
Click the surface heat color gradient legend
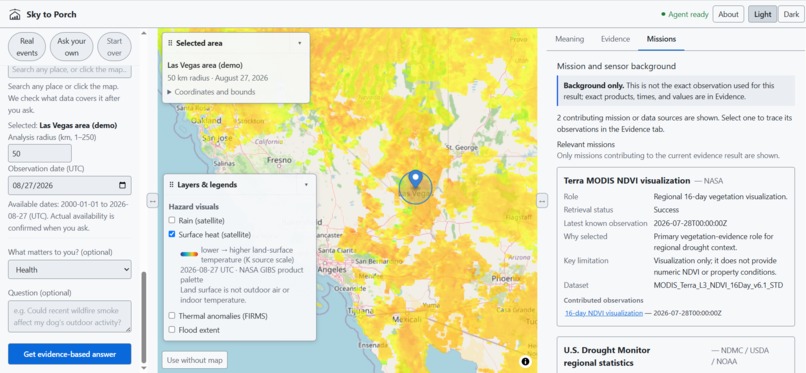click(189, 254)
